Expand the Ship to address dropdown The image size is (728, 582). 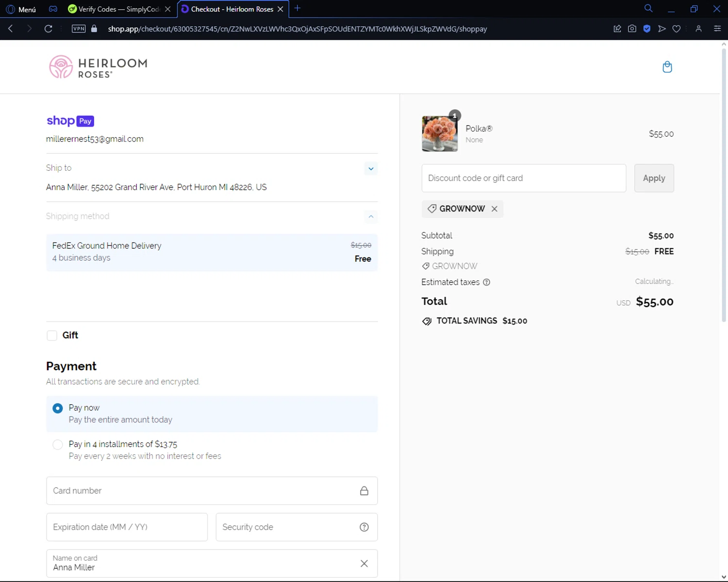[x=371, y=168]
